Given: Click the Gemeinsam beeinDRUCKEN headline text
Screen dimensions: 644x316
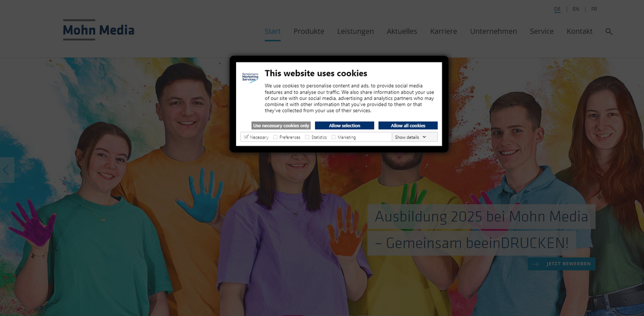Looking at the screenshot, I should click(472, 243).
